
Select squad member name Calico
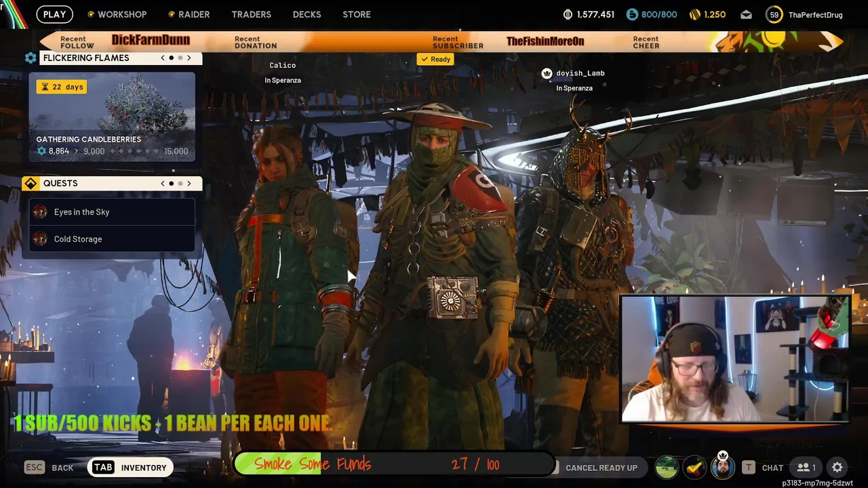pyautogui.click(x=282, y=65)
